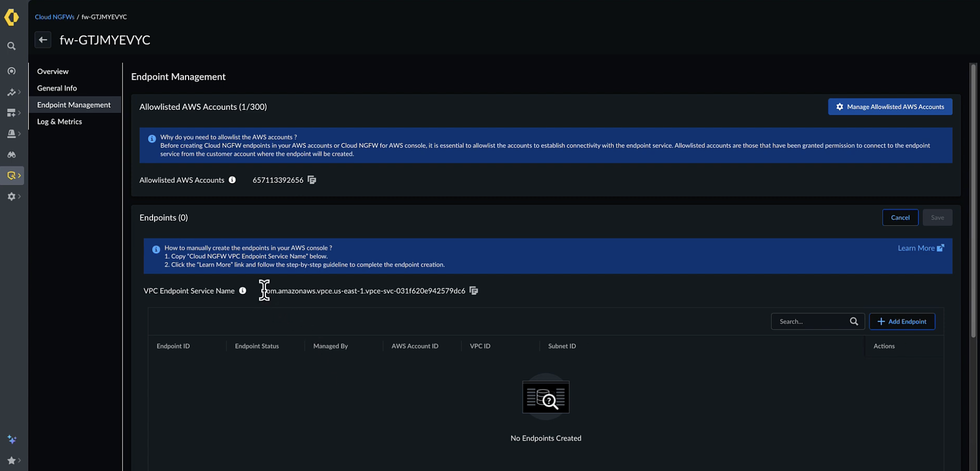Click the Endpoints (0) heading
The width and height of the screenshot is (980, 471).
click(163, 217)
